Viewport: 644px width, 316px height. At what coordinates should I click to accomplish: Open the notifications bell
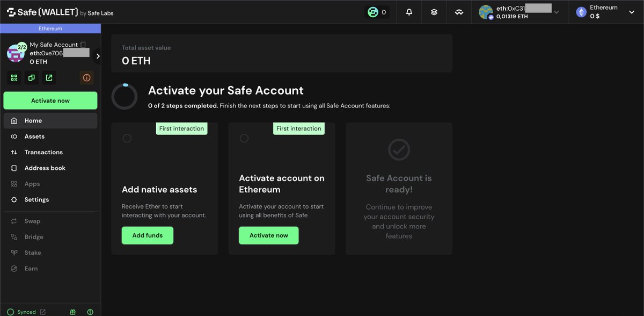coord(409,12)
